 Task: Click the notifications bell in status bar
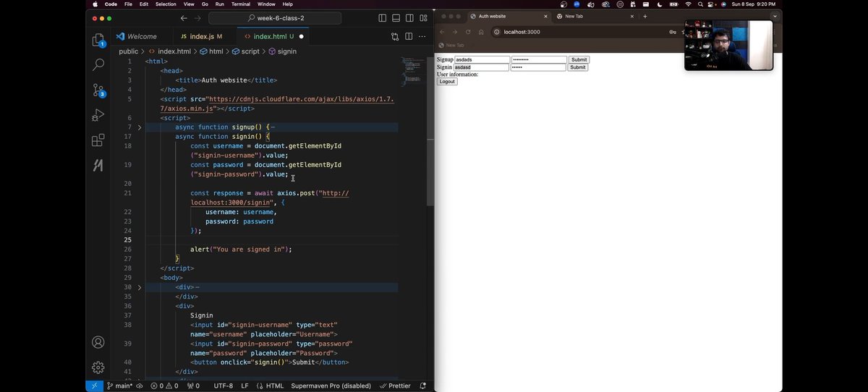click(x=423, y=386)
